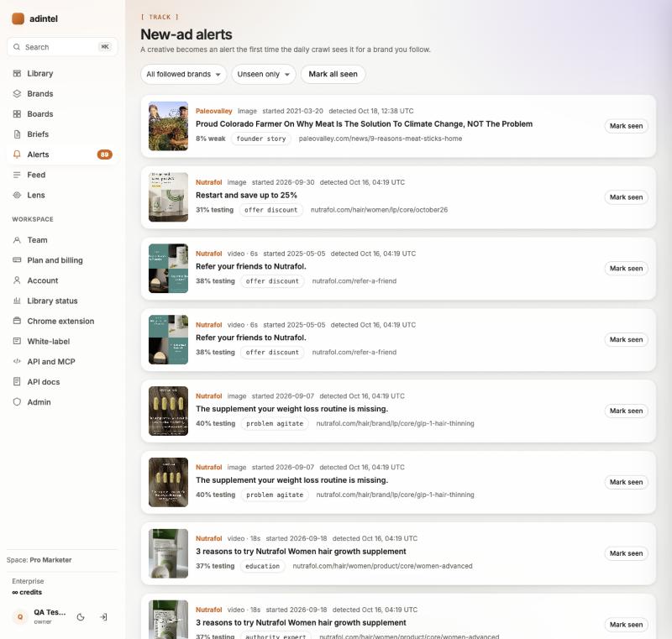Open nutrafol.com october26 landing page link
Viewport: 672px width, 639px height.
(379, 210)
